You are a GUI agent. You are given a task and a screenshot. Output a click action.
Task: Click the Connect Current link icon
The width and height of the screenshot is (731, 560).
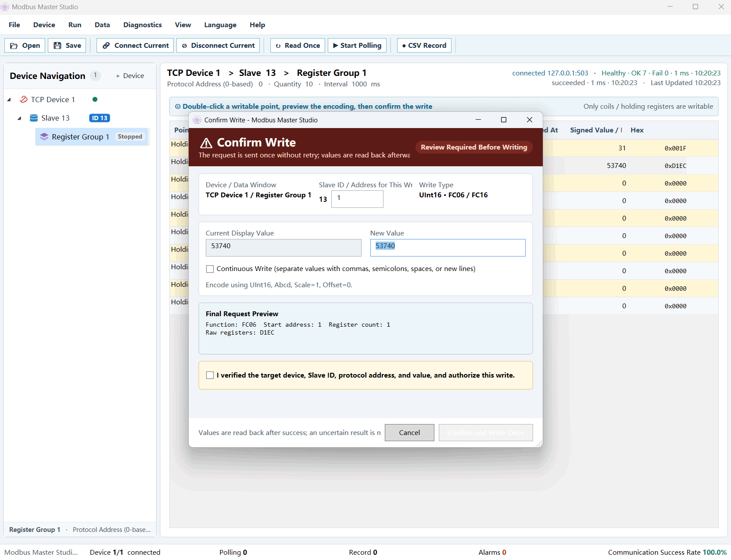(x=106, y=46)
